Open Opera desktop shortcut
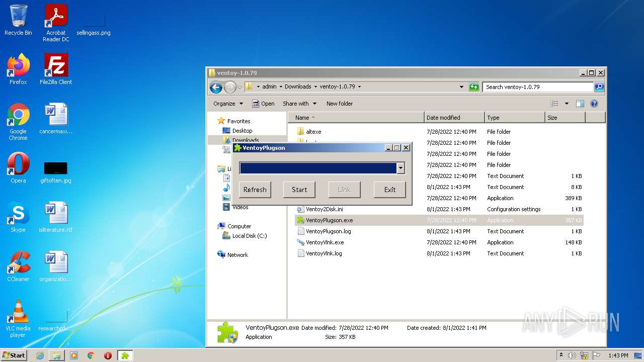Viewport: 644px width, 362px height. coord(18,168)
